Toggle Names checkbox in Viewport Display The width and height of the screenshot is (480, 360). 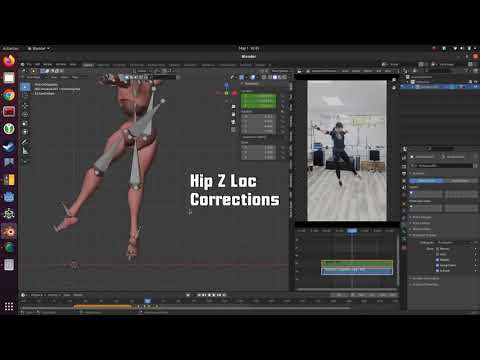point(438,249)
